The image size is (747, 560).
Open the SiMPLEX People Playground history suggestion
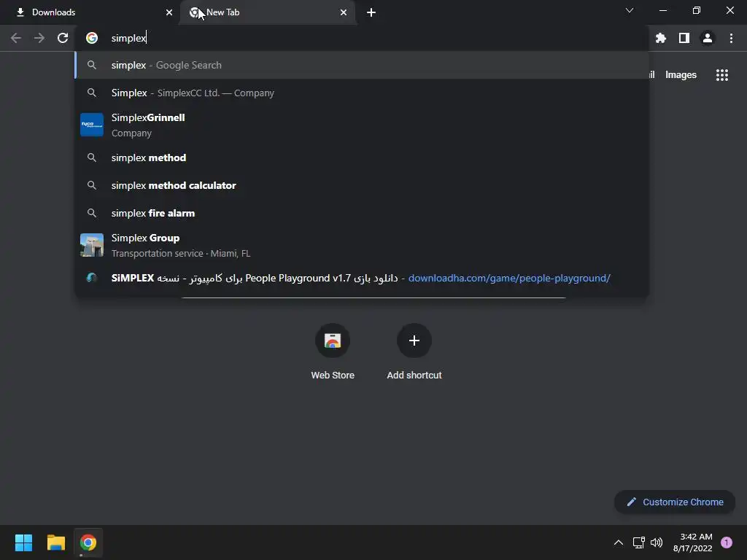pos(362,278)
